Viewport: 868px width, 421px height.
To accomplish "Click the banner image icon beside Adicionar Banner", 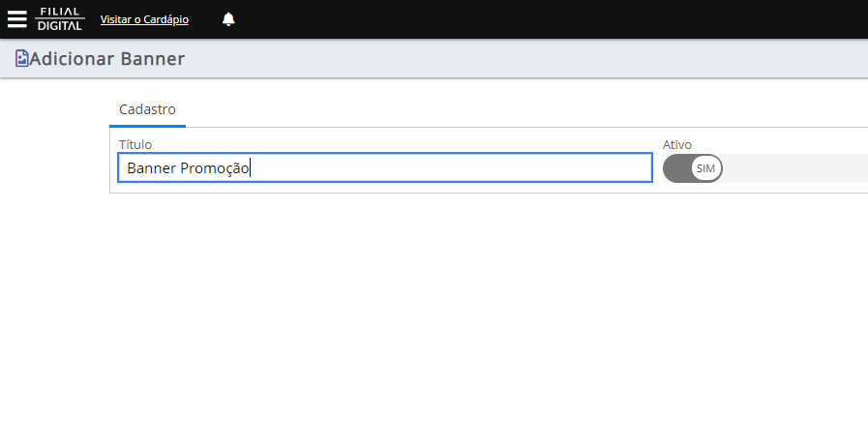I will (21, 58).
